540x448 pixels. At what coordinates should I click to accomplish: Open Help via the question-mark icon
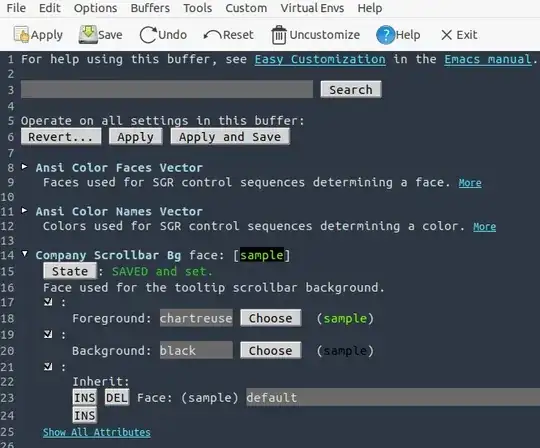click(x=385, y=35)
